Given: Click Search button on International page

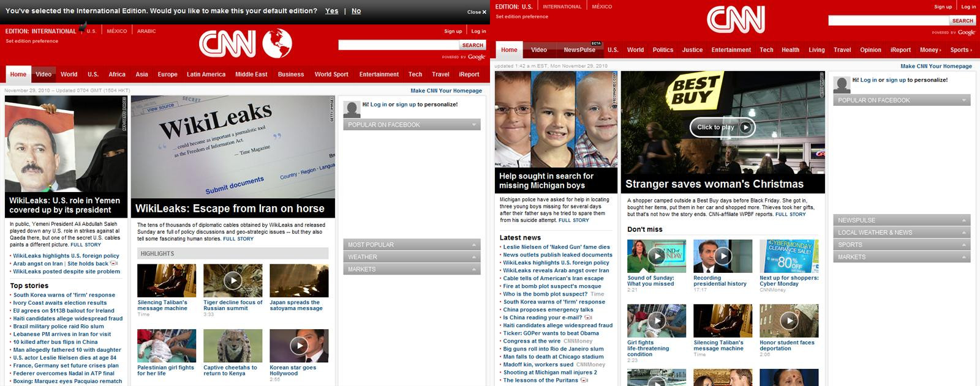Looking at the screenshot, I should pyautogui.click(x=472, y=45).
